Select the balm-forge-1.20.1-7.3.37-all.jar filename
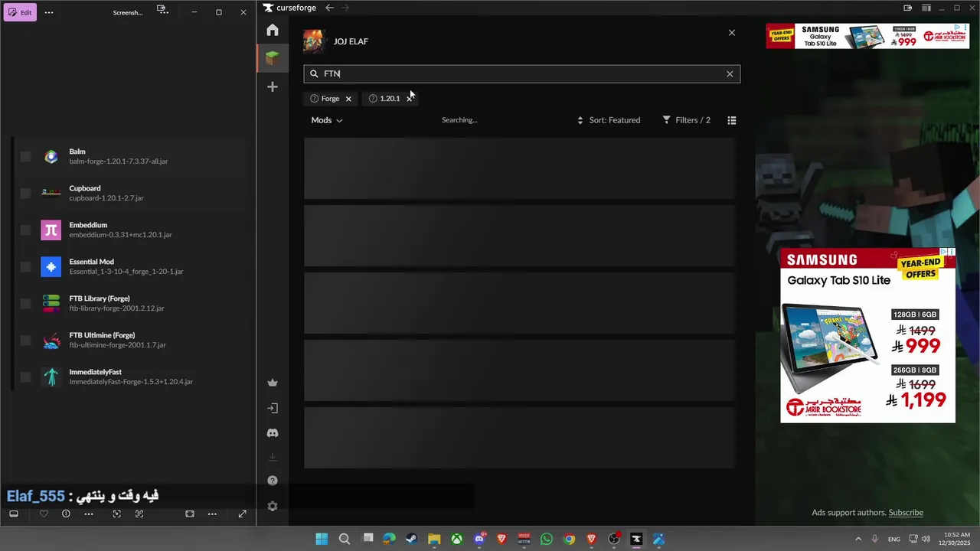The image size is (980, 551). click(x=119, y=161)
